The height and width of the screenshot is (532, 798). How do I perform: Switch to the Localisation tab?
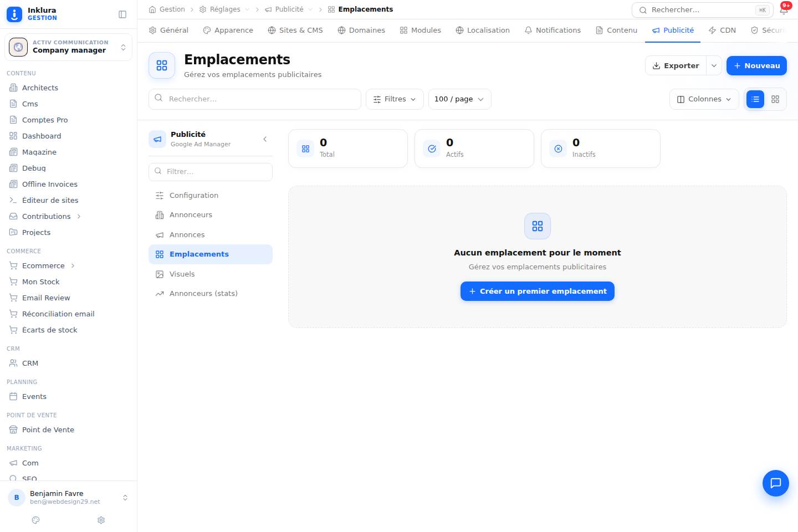point(482,30)
